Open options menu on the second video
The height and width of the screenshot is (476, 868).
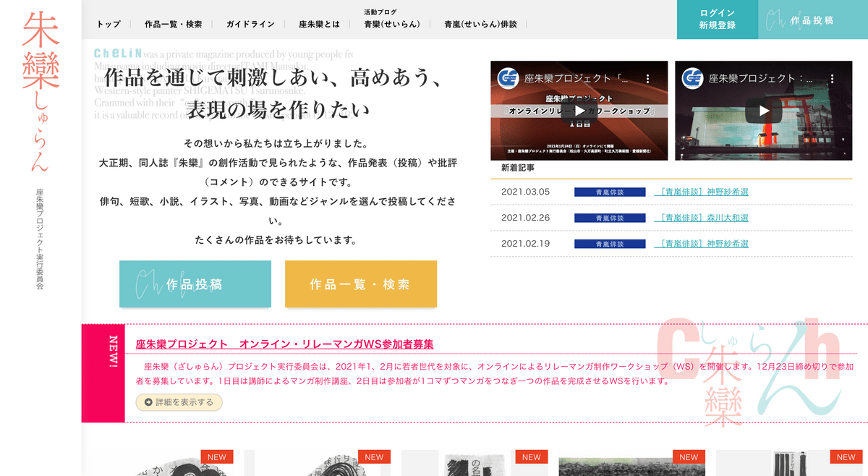point(832,78)
